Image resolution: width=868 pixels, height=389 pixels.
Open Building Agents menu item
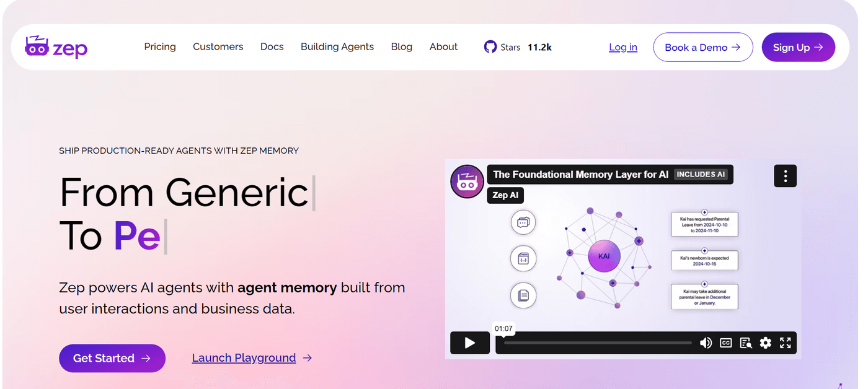point(337,46)
